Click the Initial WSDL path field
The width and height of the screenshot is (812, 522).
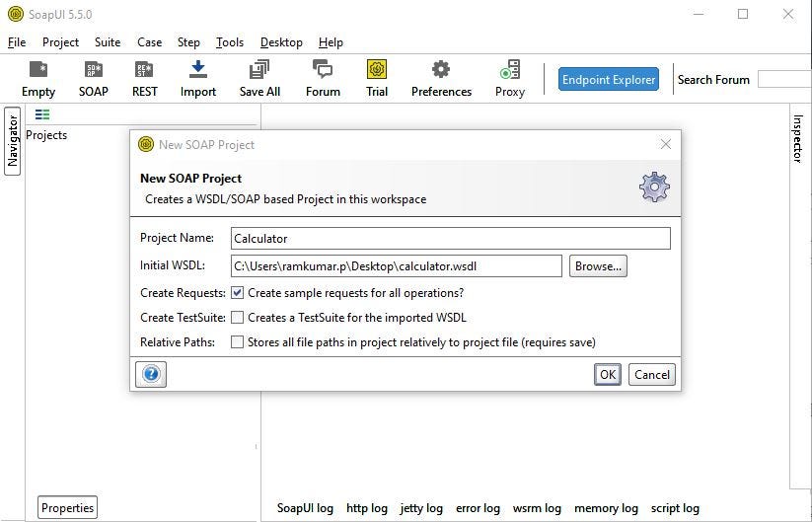click(x=397, y=266)
